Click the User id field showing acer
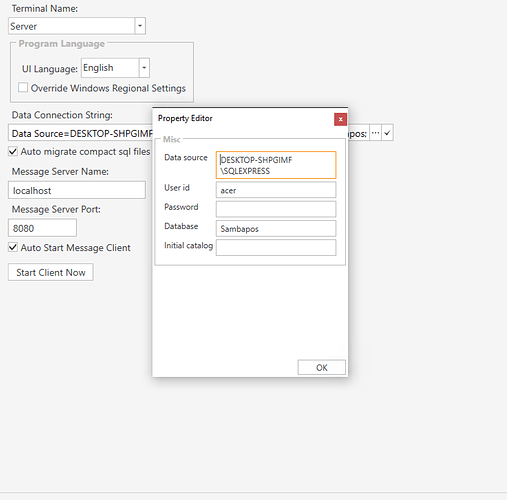507x500 pixels. [x=276, y=190]
